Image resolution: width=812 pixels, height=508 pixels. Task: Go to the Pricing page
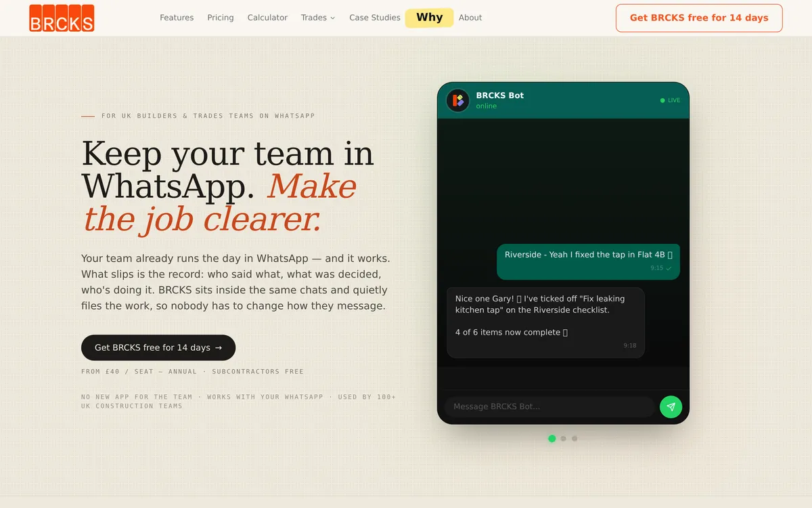click(x=221, y=18)
